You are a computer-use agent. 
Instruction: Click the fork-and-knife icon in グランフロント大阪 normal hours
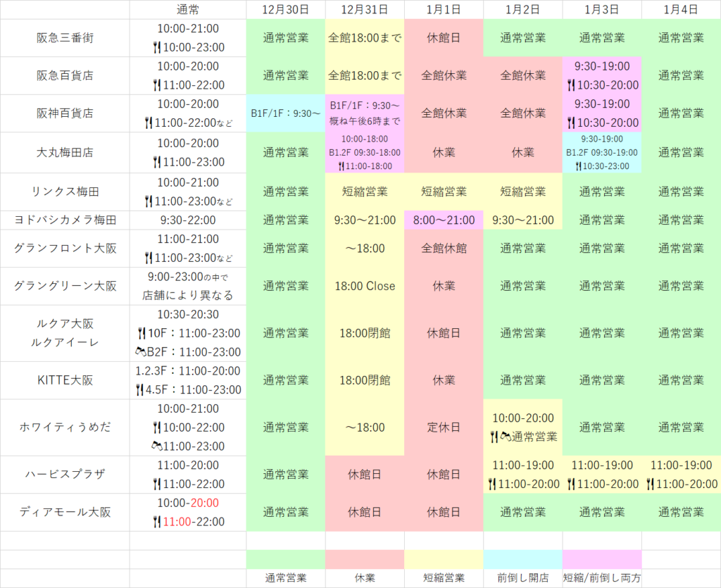[148, 257]
